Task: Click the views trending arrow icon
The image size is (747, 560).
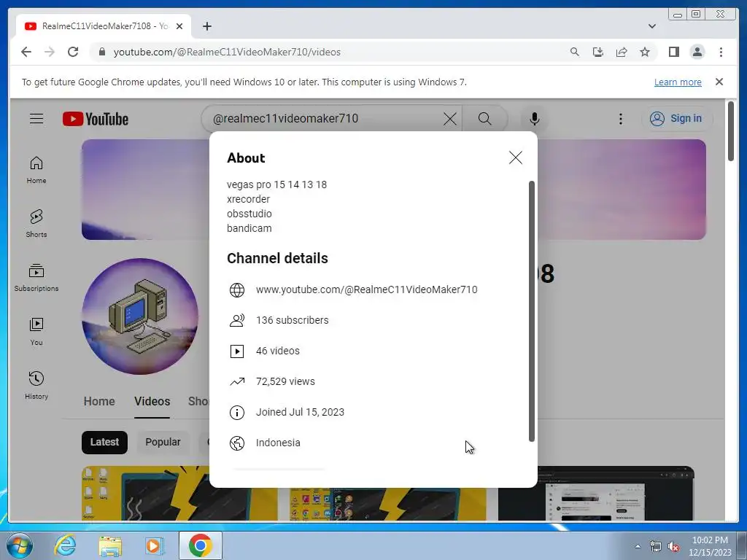Action: click(237, 381)
